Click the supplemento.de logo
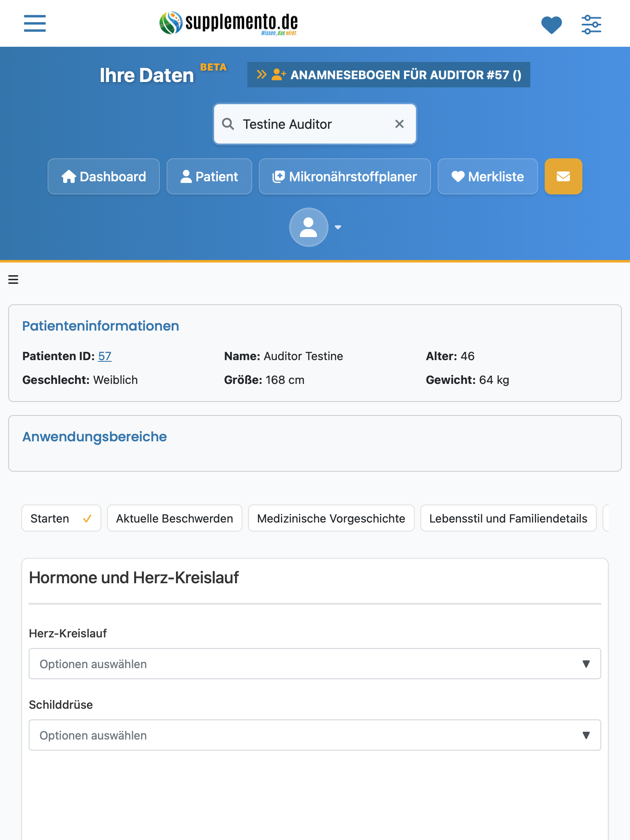This screenshot has height=840, width=630. [x=228, y=23]
